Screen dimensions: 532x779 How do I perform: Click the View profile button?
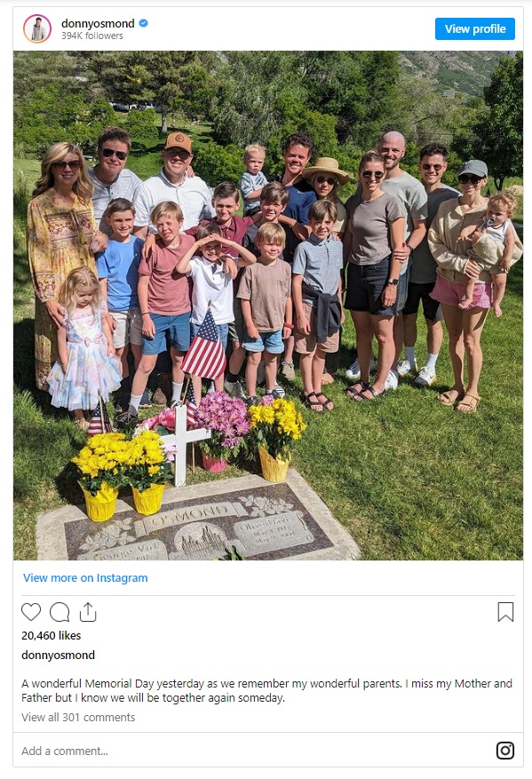click(475, 28)
